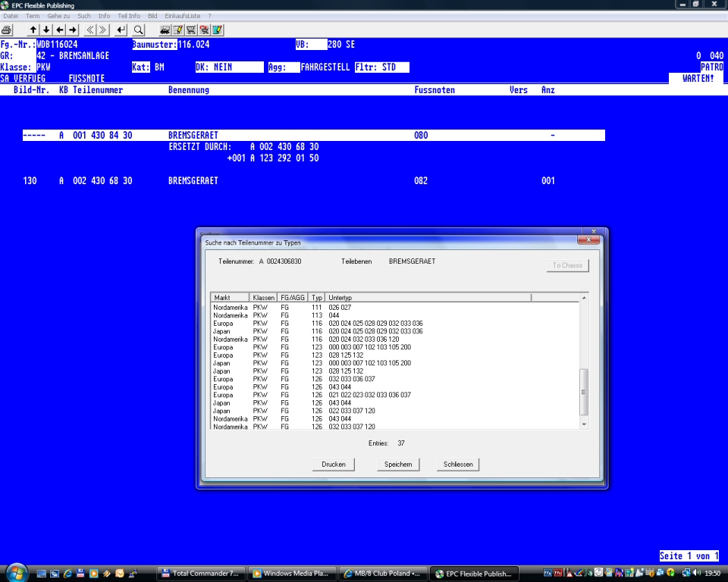Click the Speichern button

click(398, 464)
